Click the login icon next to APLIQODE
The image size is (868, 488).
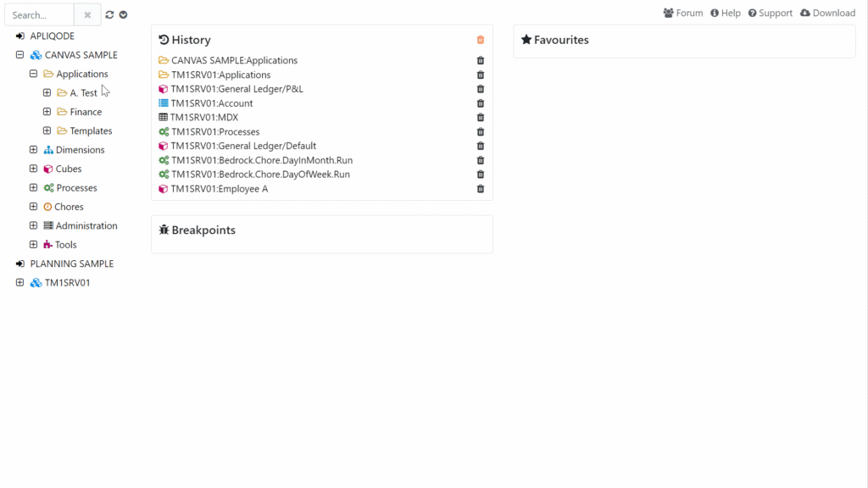click(x=20, y=36)
